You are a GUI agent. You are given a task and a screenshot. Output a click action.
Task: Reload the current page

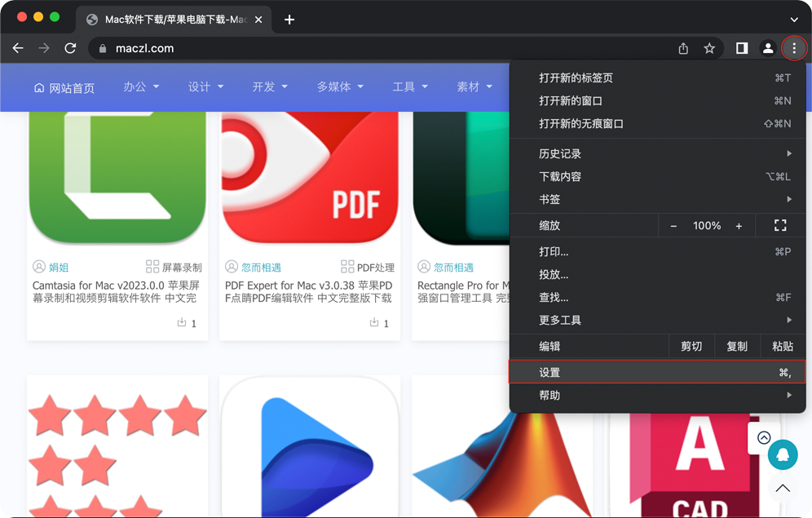(x=70, y=48)
